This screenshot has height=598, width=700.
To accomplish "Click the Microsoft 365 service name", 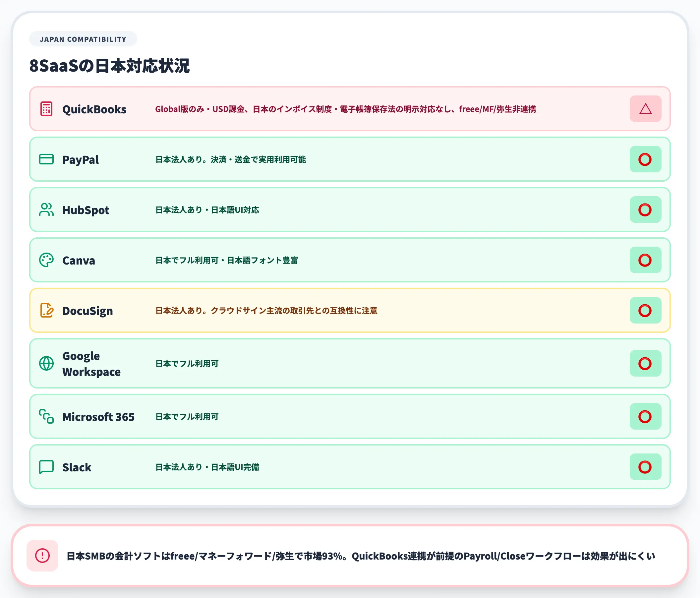I will point(98,417).
